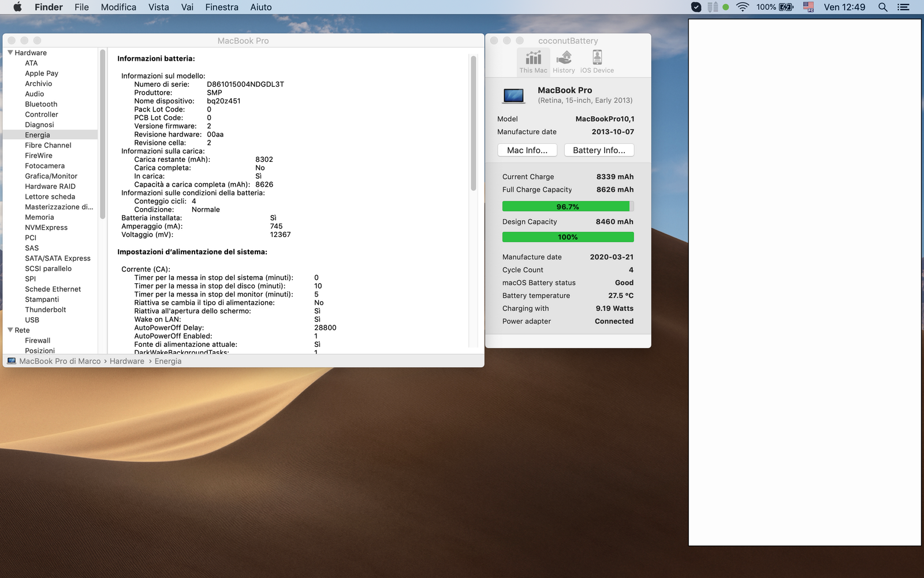
Task: Click the 8339 mAh Current Charge value
Action: [614, 176]
